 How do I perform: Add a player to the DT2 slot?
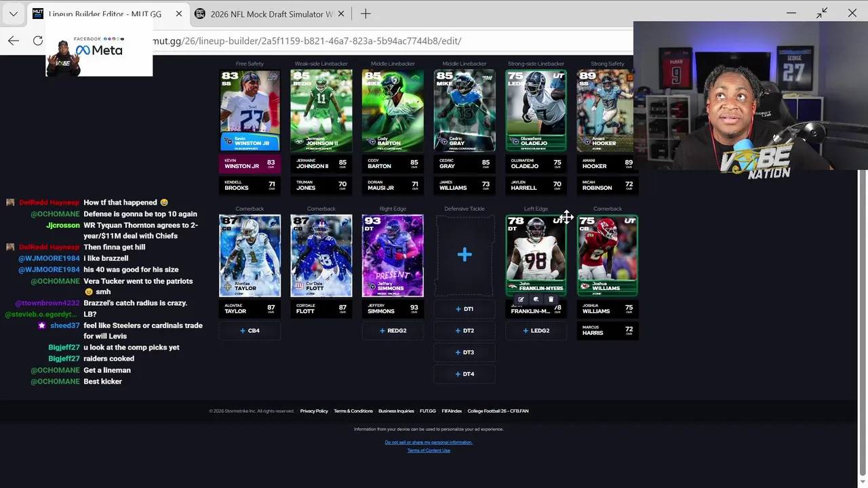pyautogui.click(x=465, y=331)
